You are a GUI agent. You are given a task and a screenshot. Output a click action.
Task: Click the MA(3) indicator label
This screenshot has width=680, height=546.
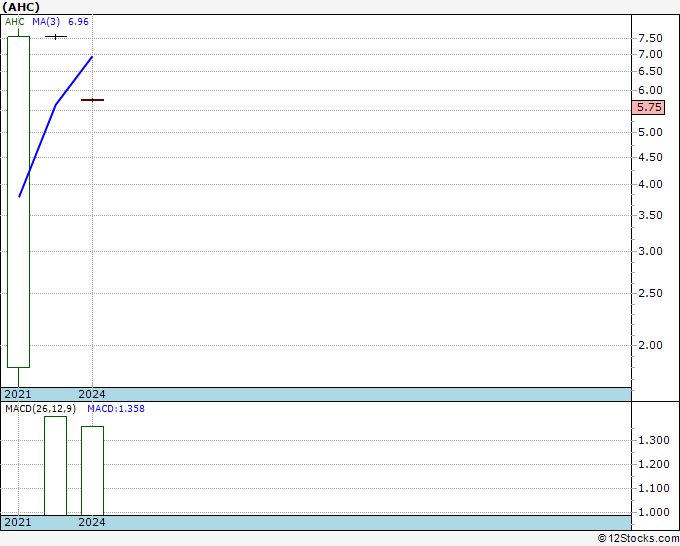[46, 22]
